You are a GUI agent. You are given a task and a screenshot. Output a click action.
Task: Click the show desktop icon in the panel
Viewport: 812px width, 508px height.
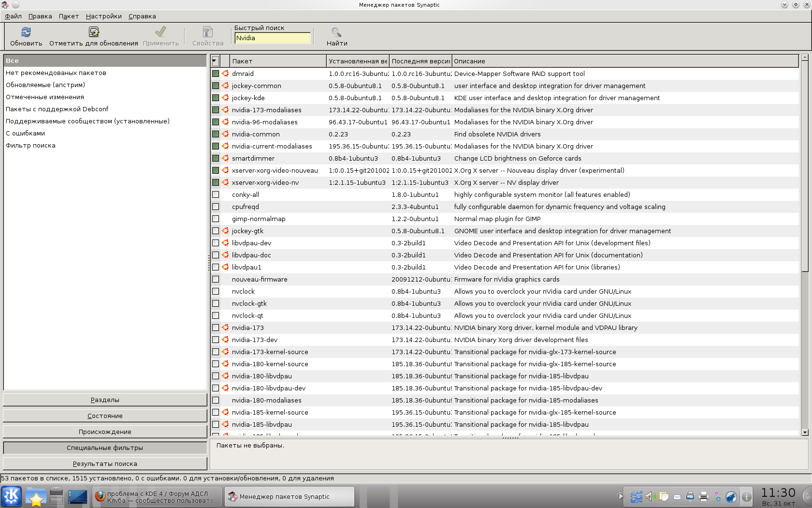[77, 497]
